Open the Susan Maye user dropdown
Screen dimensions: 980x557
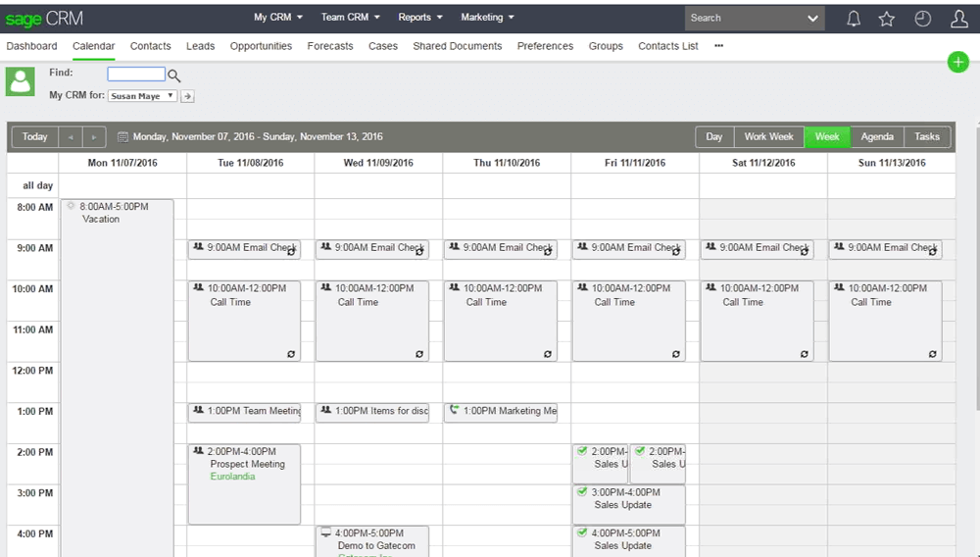142,96
